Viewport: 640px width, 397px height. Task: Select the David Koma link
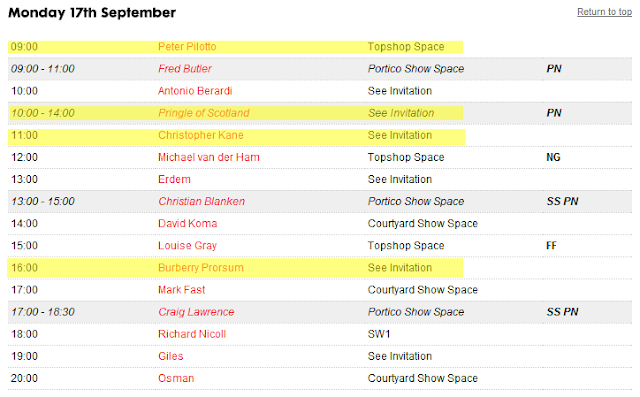pos(187,223)
